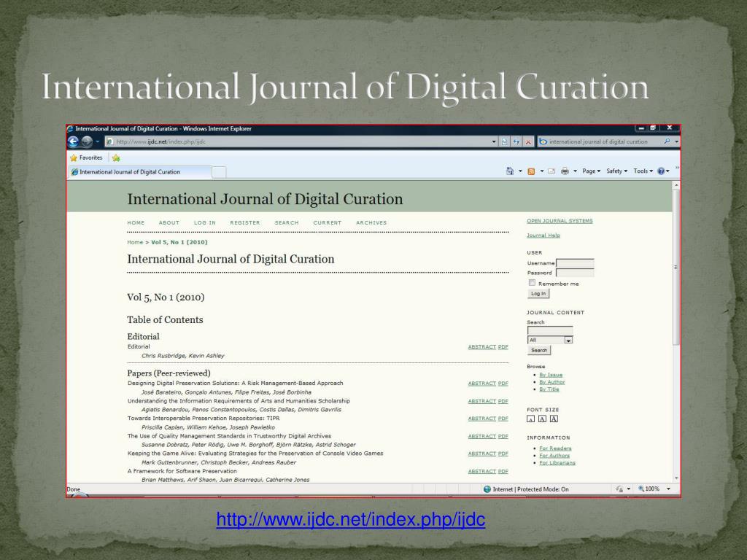This screenshot has height=560, width=747.
Task: Click the zoom magnifier showing 100% in status bar
Action: (x=641, y=489)
